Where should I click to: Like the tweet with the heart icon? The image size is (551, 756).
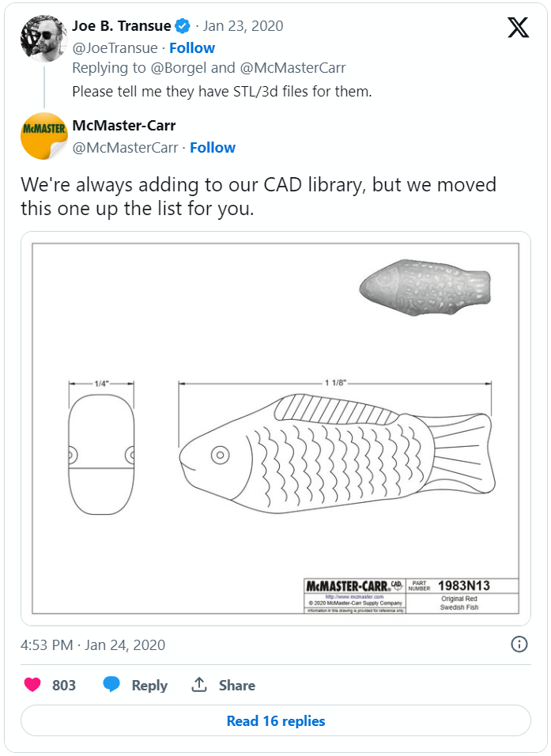[x=32, y=686]
